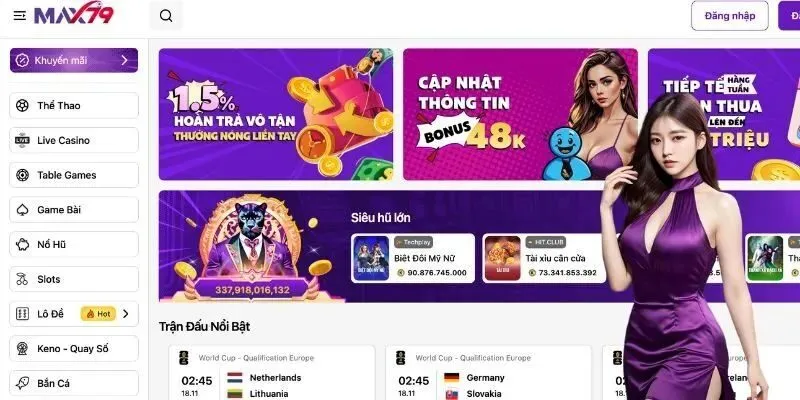The width and height of the screenshot is (800, 400).
Task: Select the Slots cherry icon
Action: (22, 279)
